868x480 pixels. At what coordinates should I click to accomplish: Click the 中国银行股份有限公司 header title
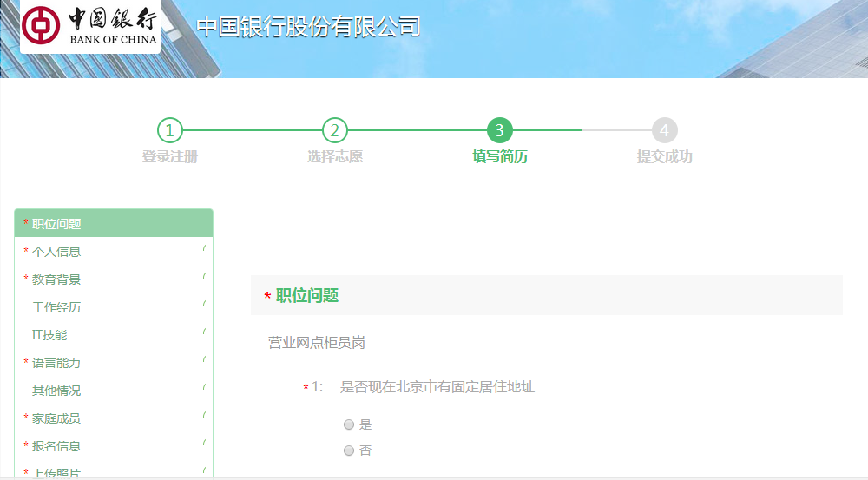point(308,27)
